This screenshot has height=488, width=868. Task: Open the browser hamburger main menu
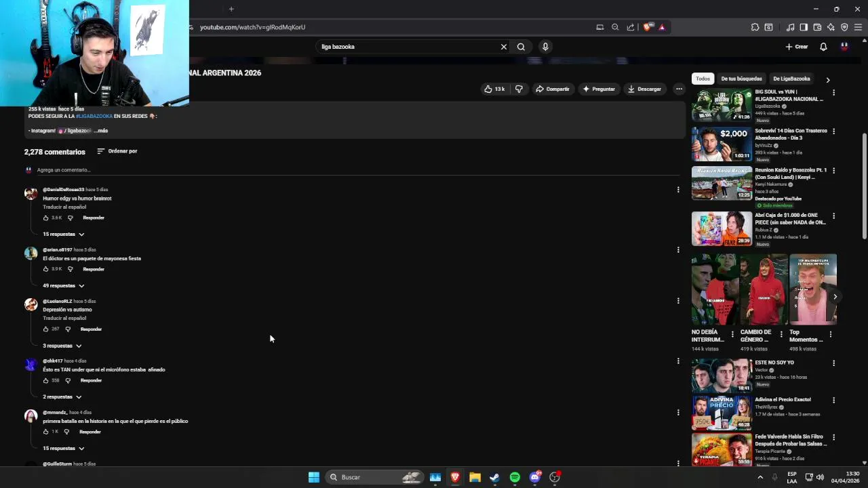pos(858,27)
